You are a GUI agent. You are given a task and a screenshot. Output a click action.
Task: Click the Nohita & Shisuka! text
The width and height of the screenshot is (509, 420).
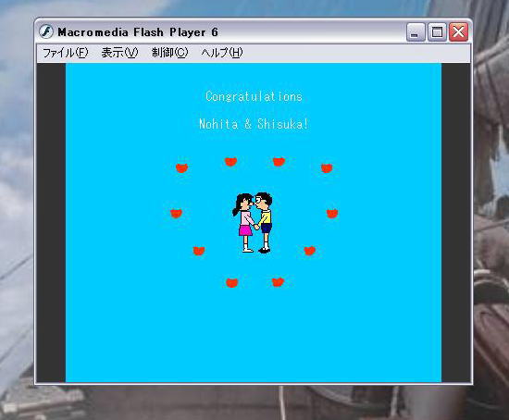pyautogui.click(x=254, y=124)
